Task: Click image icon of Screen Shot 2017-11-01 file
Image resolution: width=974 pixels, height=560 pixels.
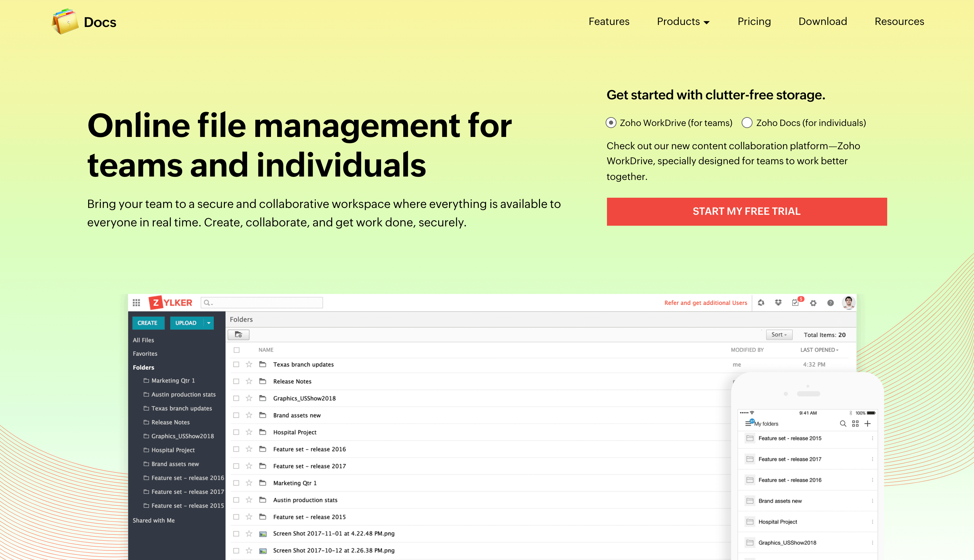Action: pos(263,534)
